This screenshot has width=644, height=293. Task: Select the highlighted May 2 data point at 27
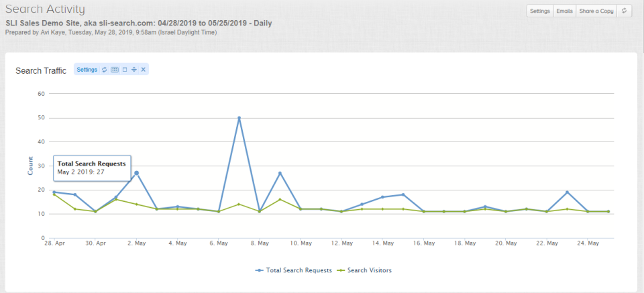(x=136, y=173)
